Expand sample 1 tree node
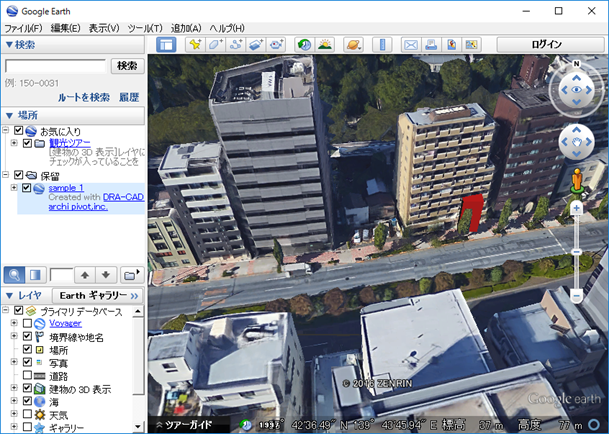Image resolution: width=609 pixels, height=434 pixels. click(x=14, y=188)
